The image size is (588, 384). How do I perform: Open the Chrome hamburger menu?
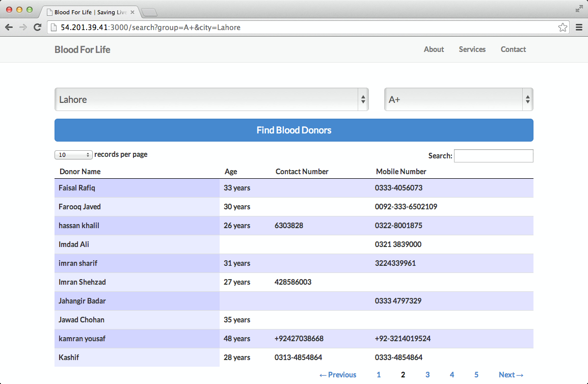click(579, 28)
